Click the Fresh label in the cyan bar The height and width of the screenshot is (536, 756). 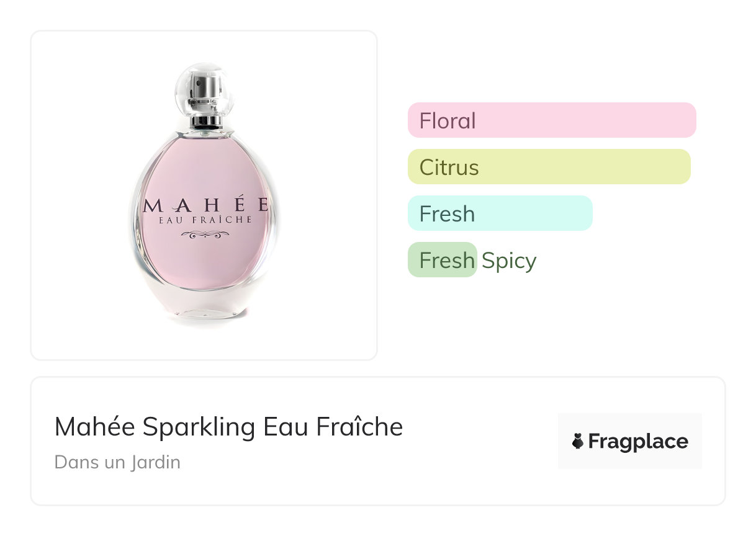point(447,213)
